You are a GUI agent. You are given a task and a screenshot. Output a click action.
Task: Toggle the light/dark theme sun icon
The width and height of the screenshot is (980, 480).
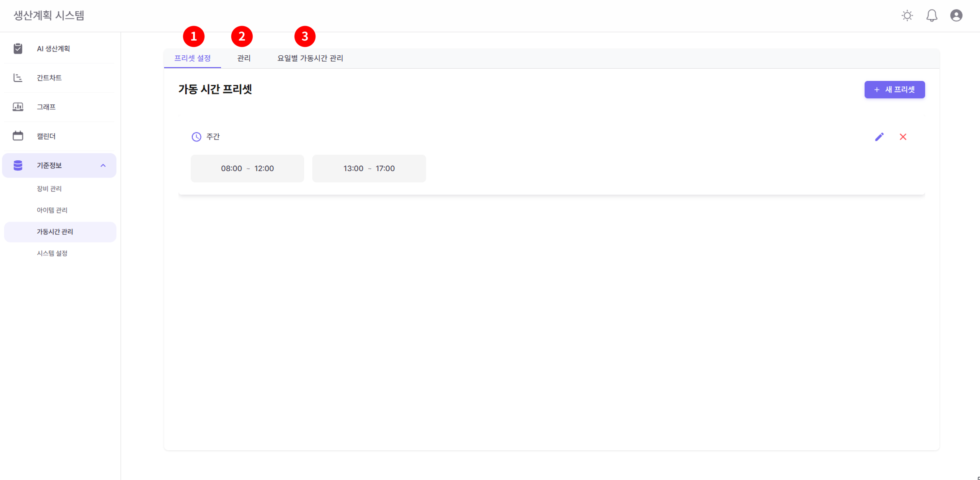tap(907, 15)
